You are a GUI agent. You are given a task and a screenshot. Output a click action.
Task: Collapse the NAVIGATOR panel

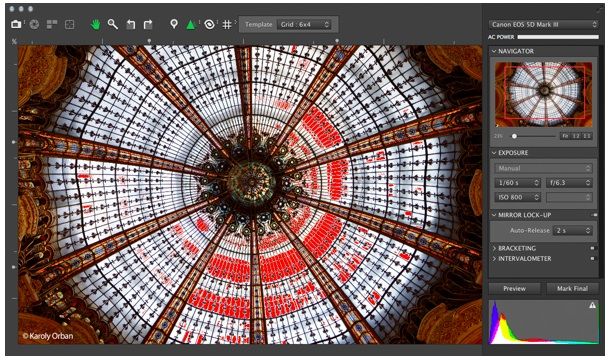coord(494,51)
